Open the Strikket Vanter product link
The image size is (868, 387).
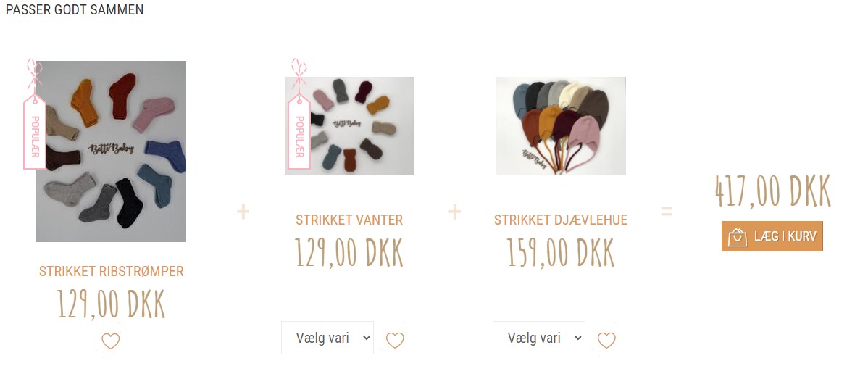[349, 220]
